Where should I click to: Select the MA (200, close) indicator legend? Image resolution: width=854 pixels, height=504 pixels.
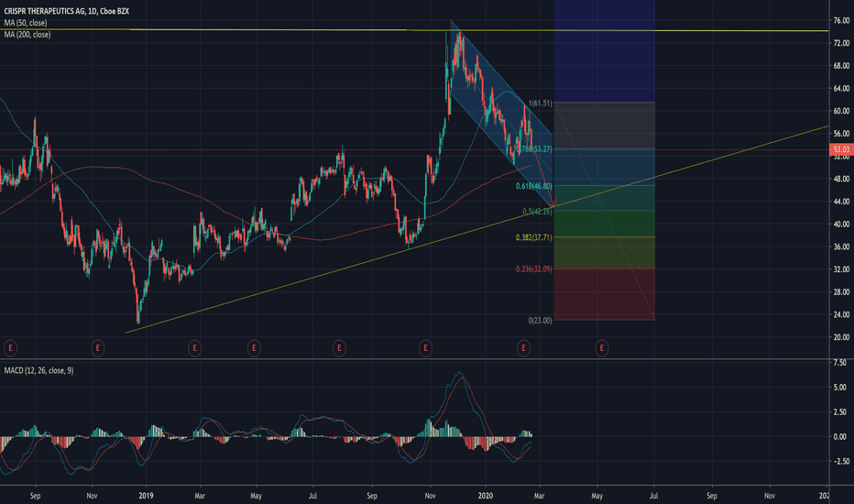click(27, 34)
